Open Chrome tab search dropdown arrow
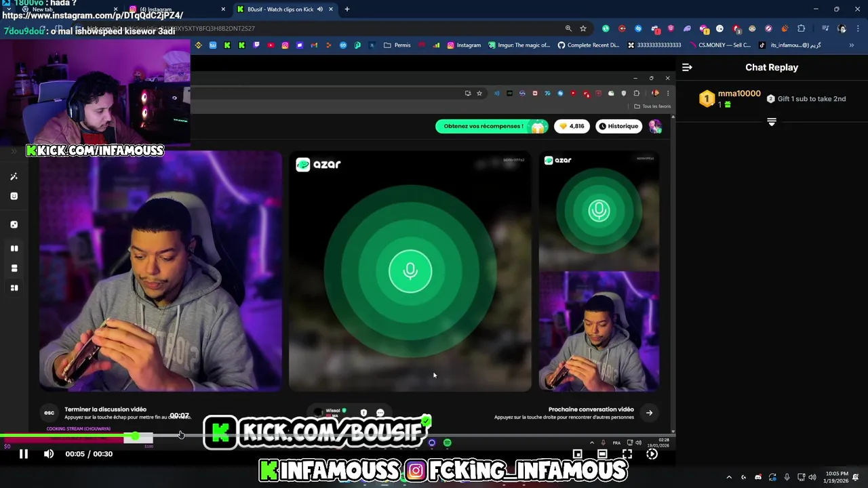 7,9
